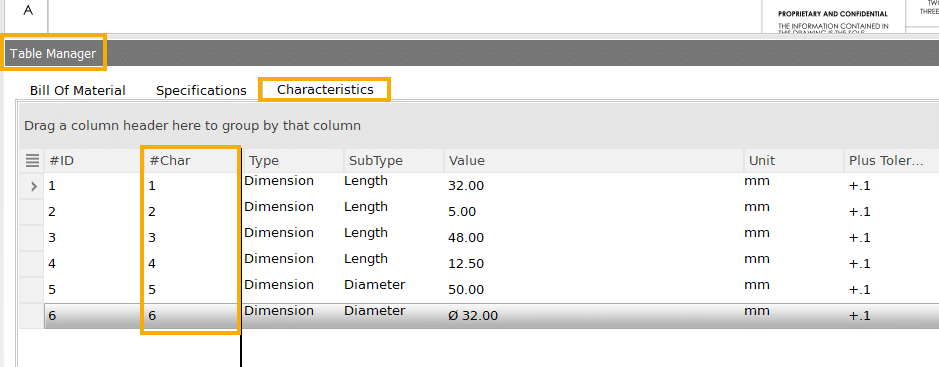Switch to the Bill Of Material tab
Image resolution: width=939 pixels, height=367 pixels.
click(78, 90)
